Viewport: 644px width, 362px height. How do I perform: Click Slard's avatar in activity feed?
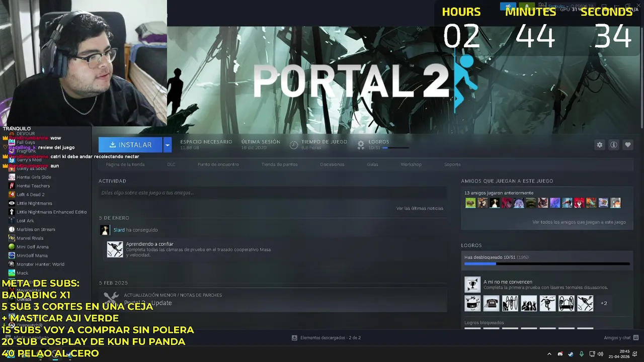[105, 230]
